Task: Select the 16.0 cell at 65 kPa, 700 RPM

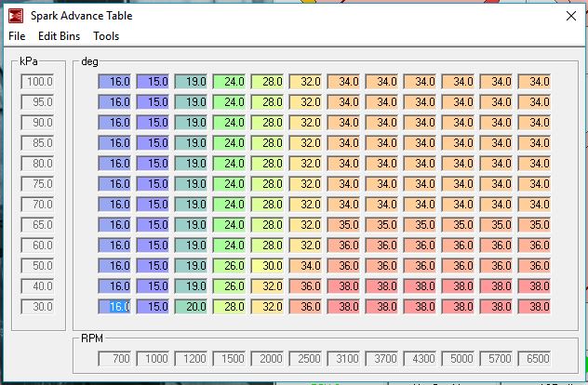Action: click(x=114, y=224)
